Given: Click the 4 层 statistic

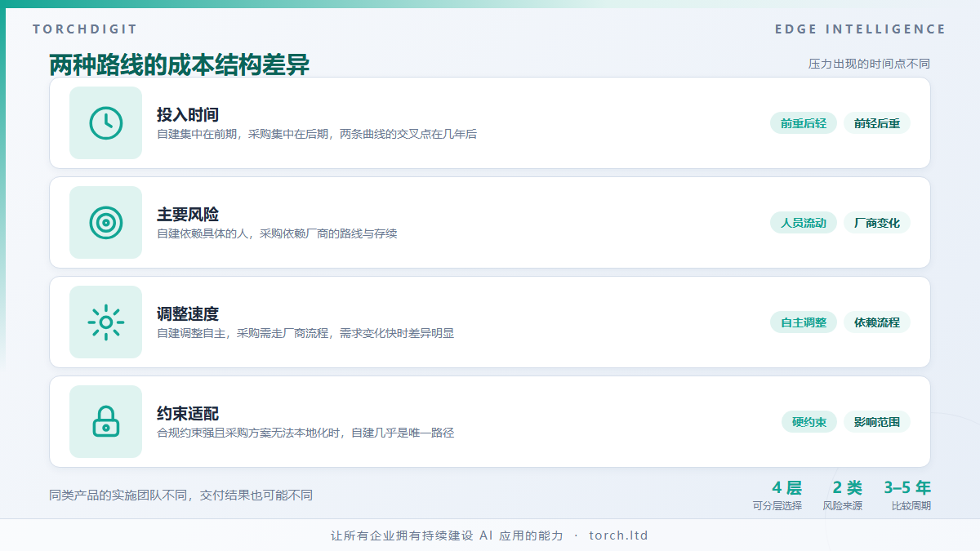Looking at the screenshot, I should pyautogui.click(x=787, y=488).
